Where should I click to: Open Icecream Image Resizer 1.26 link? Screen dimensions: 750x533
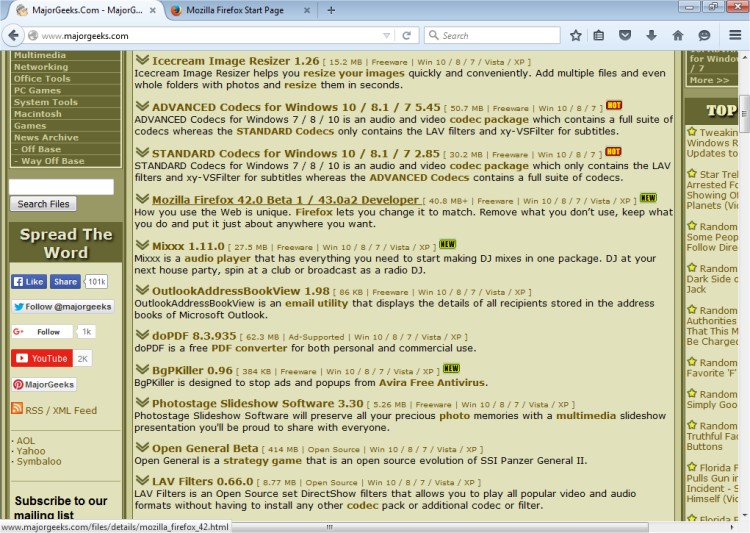click(235, 61)
